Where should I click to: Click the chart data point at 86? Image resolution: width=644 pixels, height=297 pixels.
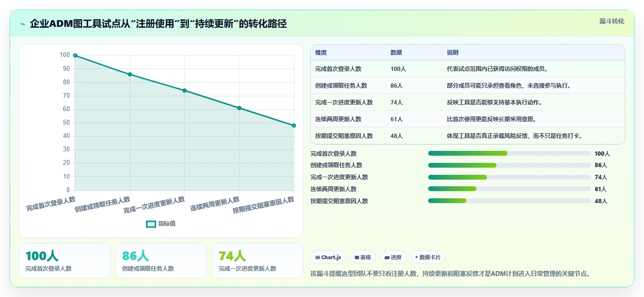pos(130,74)
